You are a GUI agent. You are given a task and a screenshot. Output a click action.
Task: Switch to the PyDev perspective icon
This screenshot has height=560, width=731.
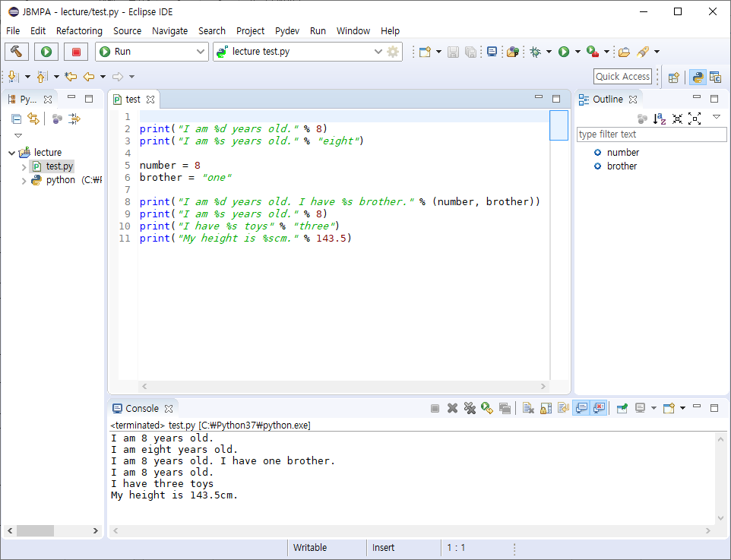(x=698, y=78)
